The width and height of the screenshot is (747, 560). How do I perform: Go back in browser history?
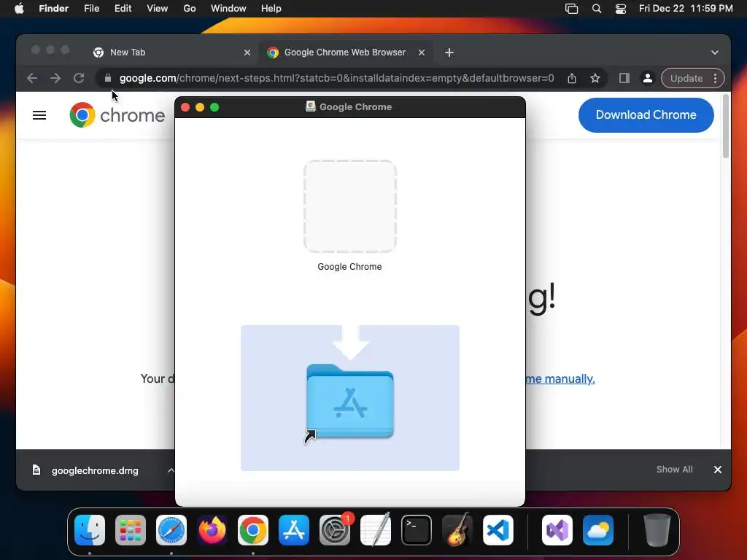point(32,78)
